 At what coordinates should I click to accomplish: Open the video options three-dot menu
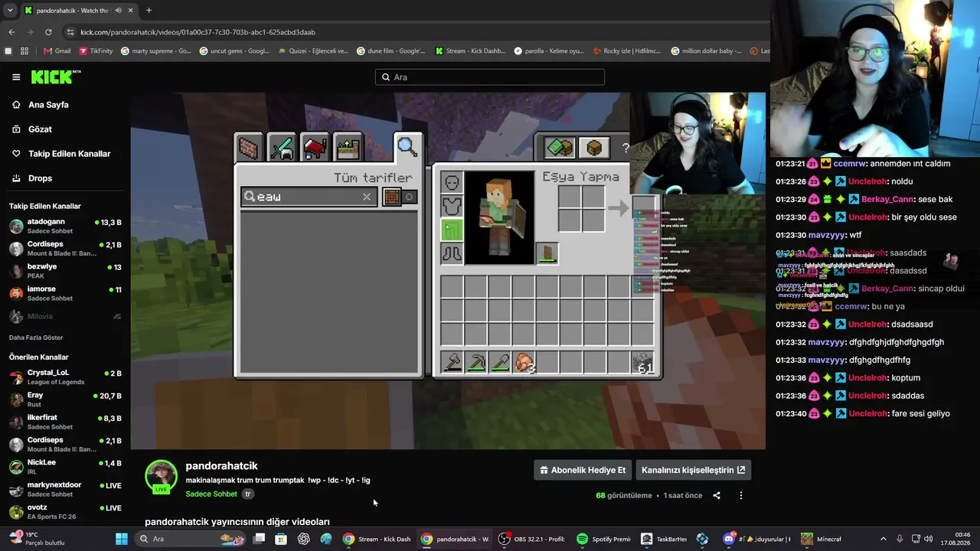tap(740, 495)
